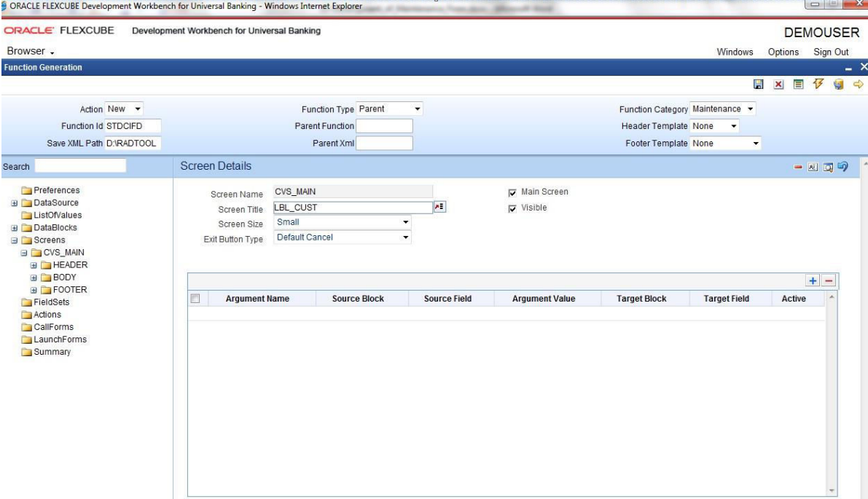
Task: Remove a row with the red minus icon
Action: (x=829, y=280)
